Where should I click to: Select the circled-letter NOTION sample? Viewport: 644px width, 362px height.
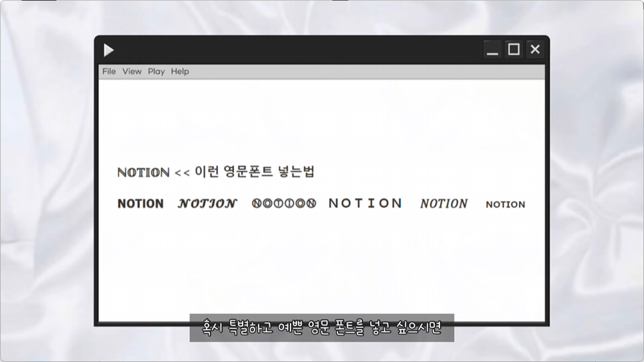click(x=284, y=204)
